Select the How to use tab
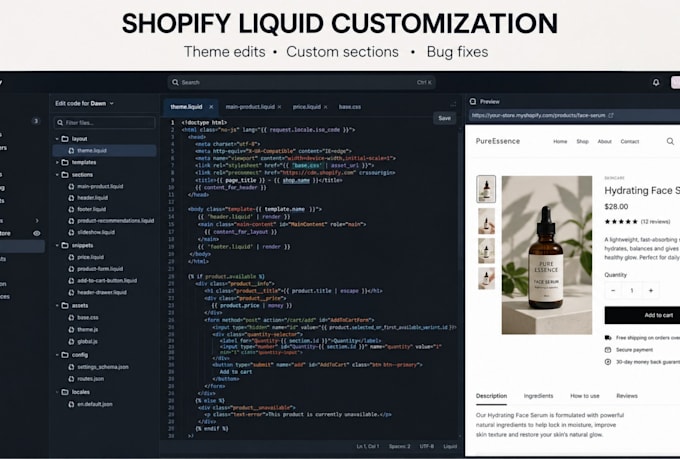Image resolution: width=680 pixels, height=459 pixels. [x=585, y=396]
